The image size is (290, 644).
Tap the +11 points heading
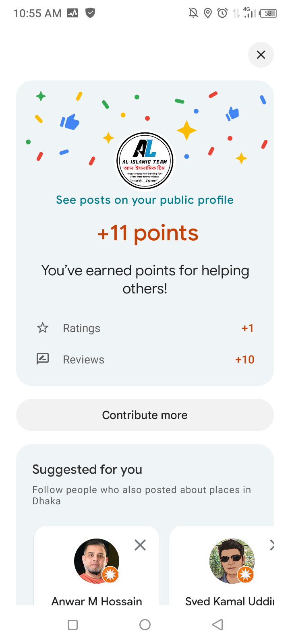click(x=148, y=233)
